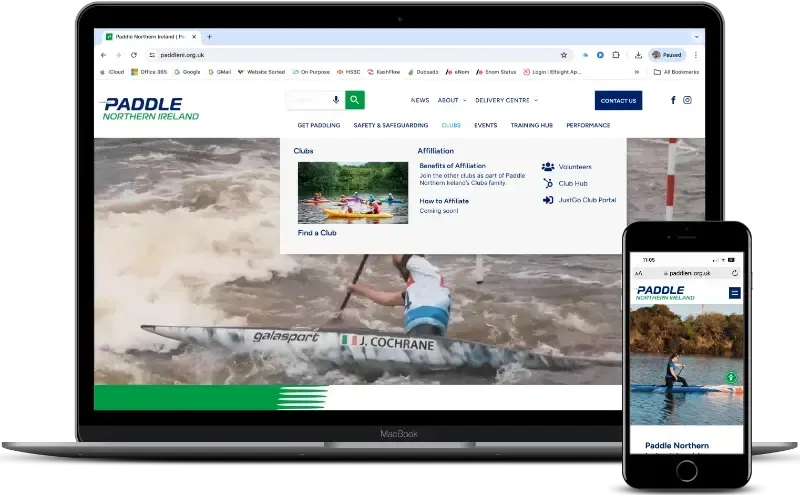Viewport: 800px width, 495px height.
Task: Click the browser forward arrow
Action: pyautogui.click(x=118, y=55)
